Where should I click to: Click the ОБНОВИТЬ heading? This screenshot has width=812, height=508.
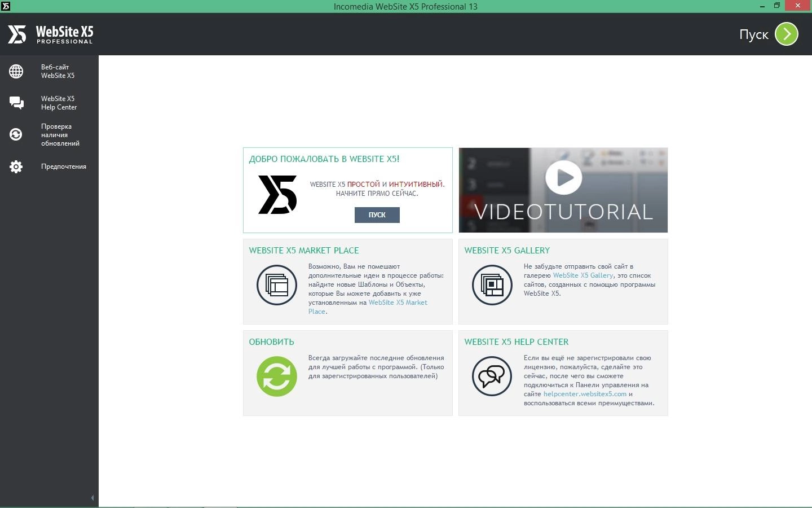click(x=272, y=342)
